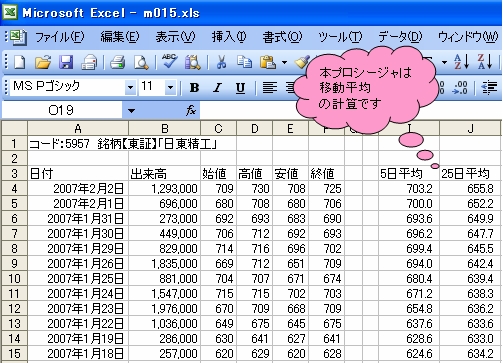
Task: Open a file with folder icon
Action: pyautogui.click(x=43, y=62)
